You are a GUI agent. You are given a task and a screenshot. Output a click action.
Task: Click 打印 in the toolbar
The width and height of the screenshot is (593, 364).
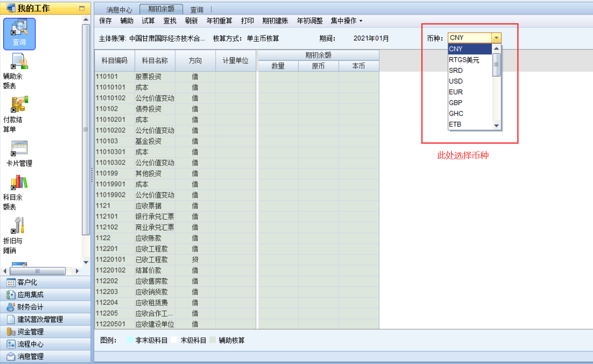click(x=247, y=21)
